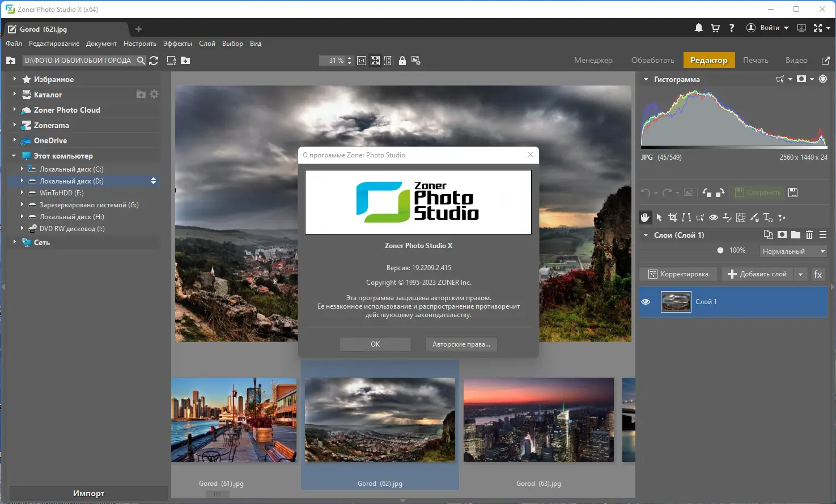This screenshot has width=836, height=504.
Task: Collapse the Слои panel
Action: tap(646, 234)
